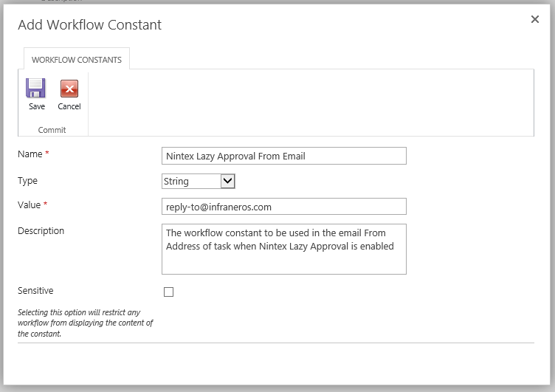Click inside the Description text area

tap(284, 249)
